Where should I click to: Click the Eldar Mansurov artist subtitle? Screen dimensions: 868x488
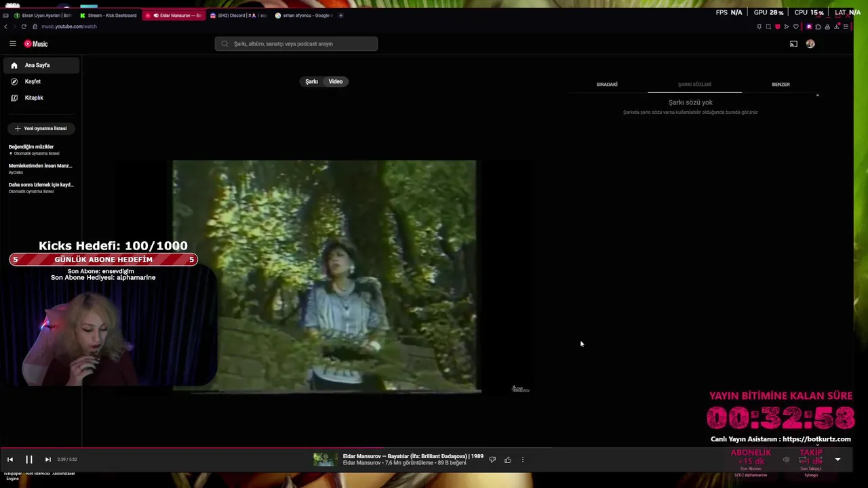[362, 463]
